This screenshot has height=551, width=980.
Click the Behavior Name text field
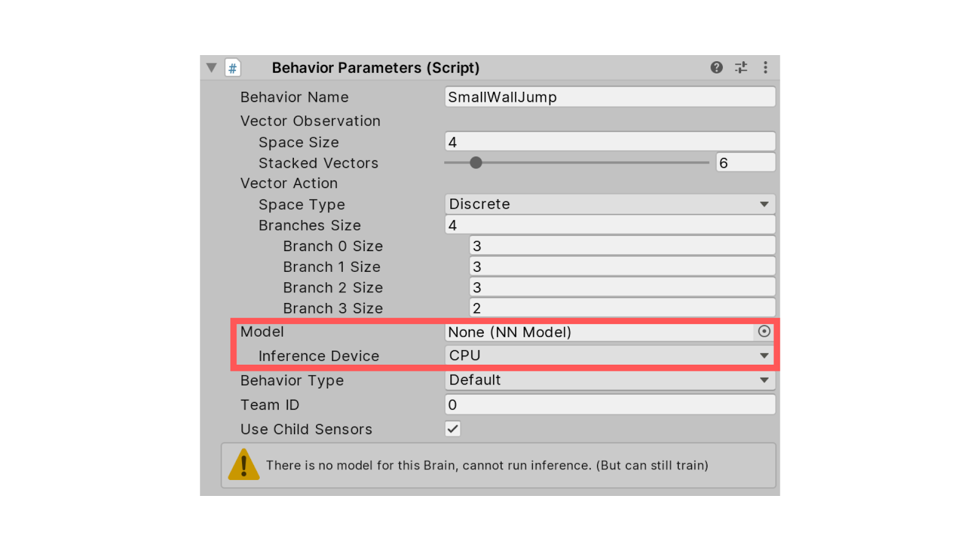pyautogui.click(x=610, y=97)
